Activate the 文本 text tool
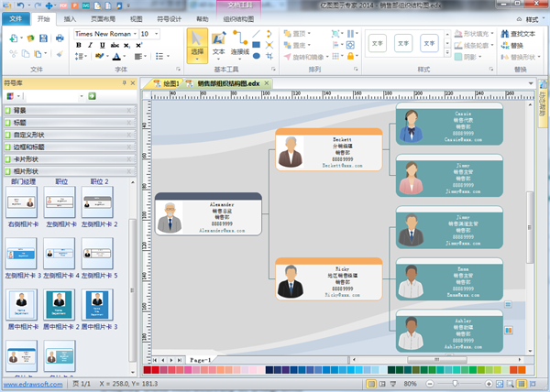The height and width of the screenshot is (392, 550). tap(218, 43)
